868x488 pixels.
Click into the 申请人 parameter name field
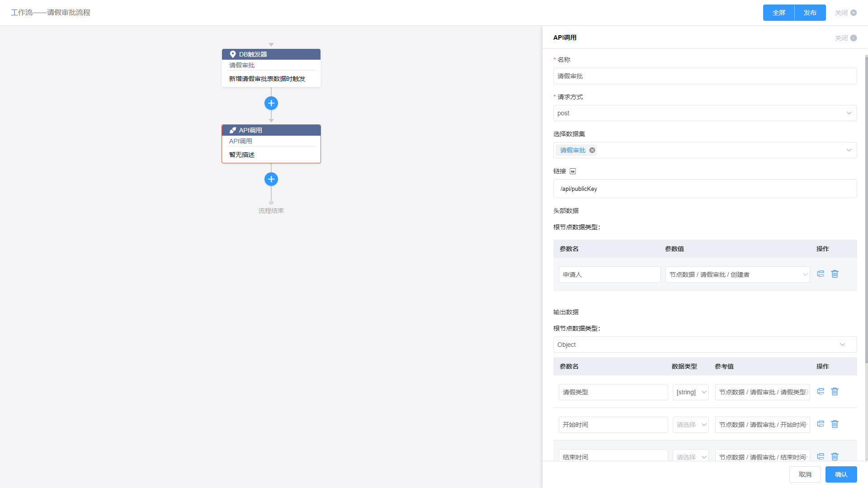coord(610,275)
